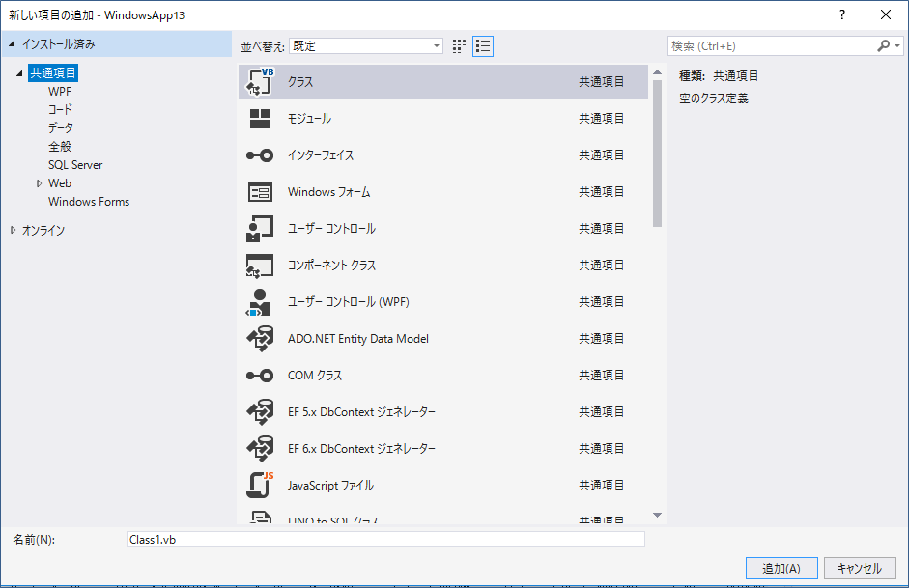The image size is (909, 588).
Task: Click the JavaScript ファイル icon
Action: 260,485
